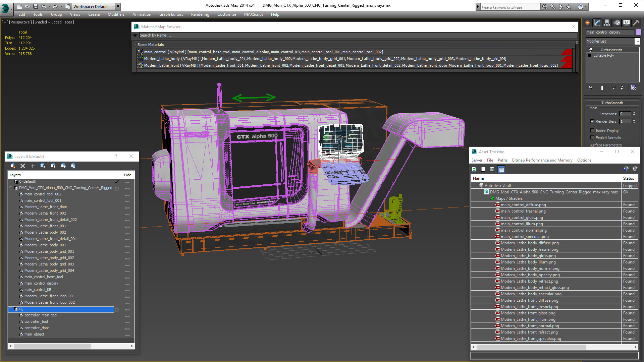This screenshot has width=644, height=362.
Task: Click the Remove Modifier trash icon
Action: click(x=622, y=88)
